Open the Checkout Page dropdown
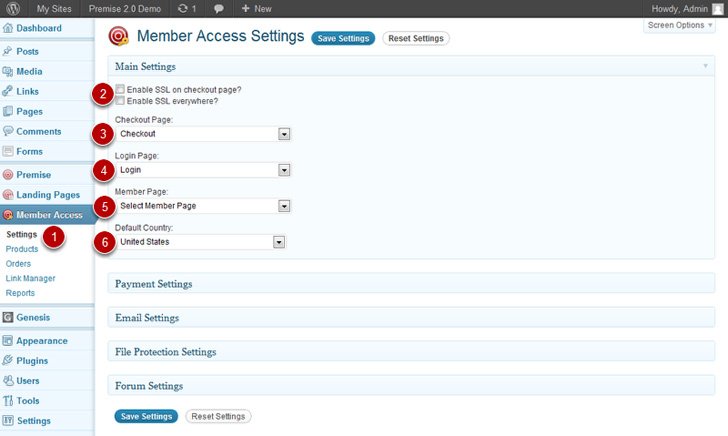Viewport: 728px width, 436px height. coord(203,134)
